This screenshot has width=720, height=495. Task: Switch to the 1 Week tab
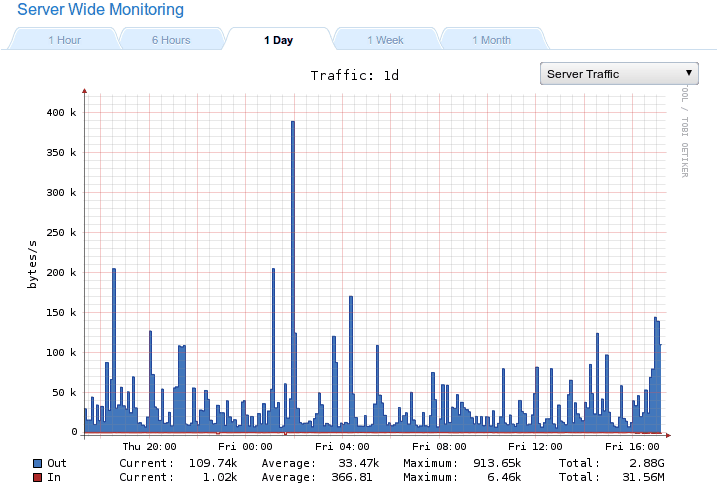[385, 40]
